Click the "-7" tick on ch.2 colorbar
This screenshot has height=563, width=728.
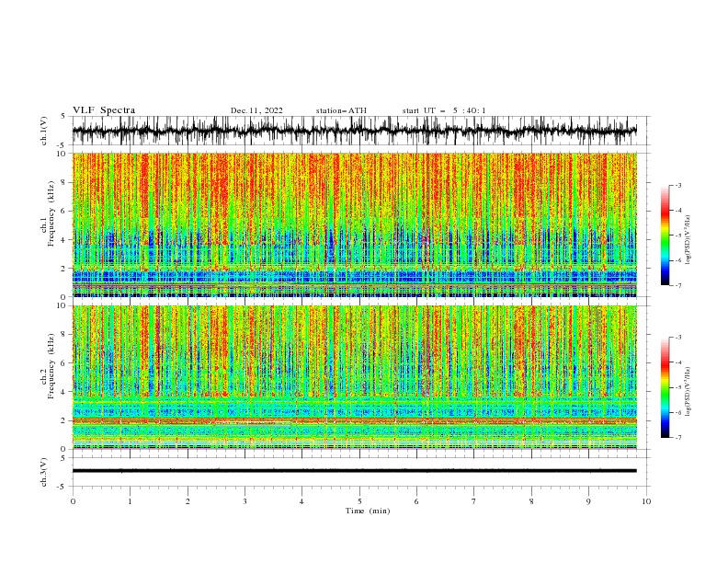tap(678, 437)
